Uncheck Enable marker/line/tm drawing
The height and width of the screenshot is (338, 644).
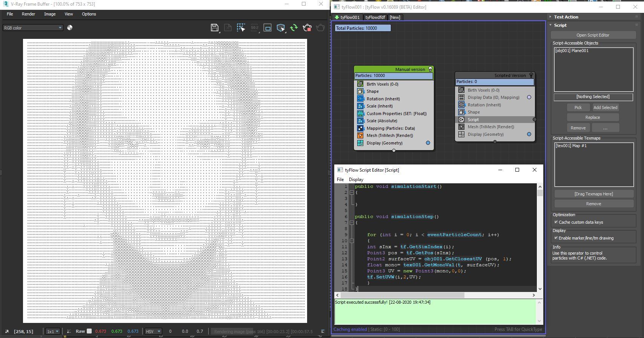pyautogui.click(x=556, y=238)
